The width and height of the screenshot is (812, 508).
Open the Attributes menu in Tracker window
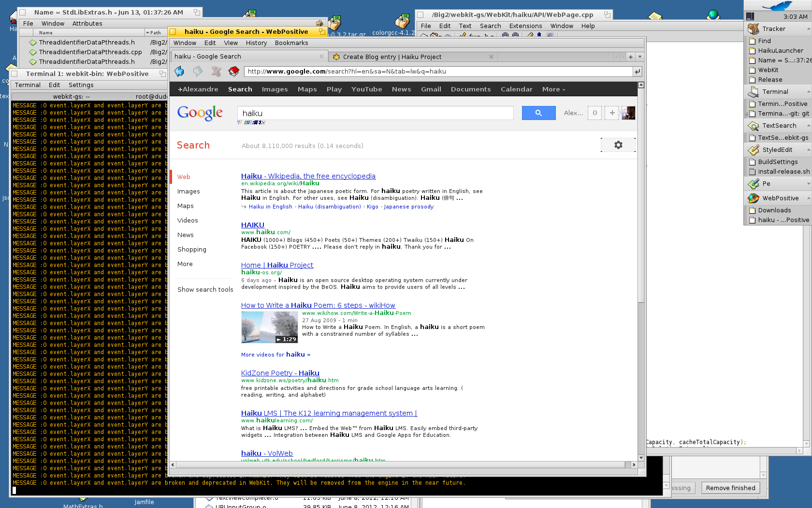point(87,24)
